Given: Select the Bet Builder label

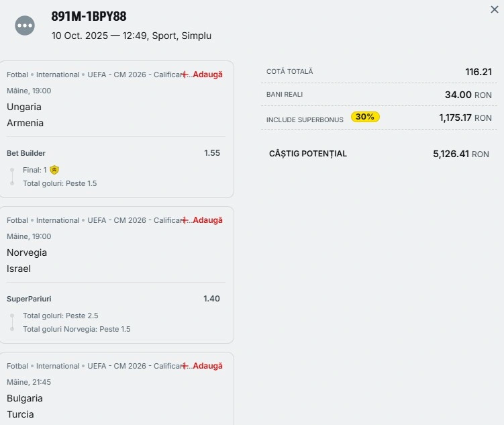Looking at the screenshot, I should point(26,153).
